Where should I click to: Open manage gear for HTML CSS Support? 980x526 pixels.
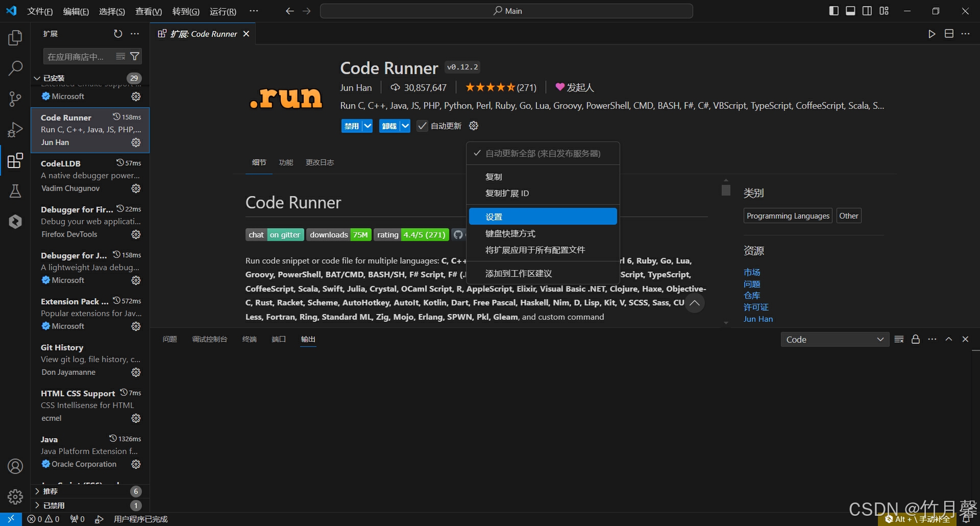click(136, 418)
